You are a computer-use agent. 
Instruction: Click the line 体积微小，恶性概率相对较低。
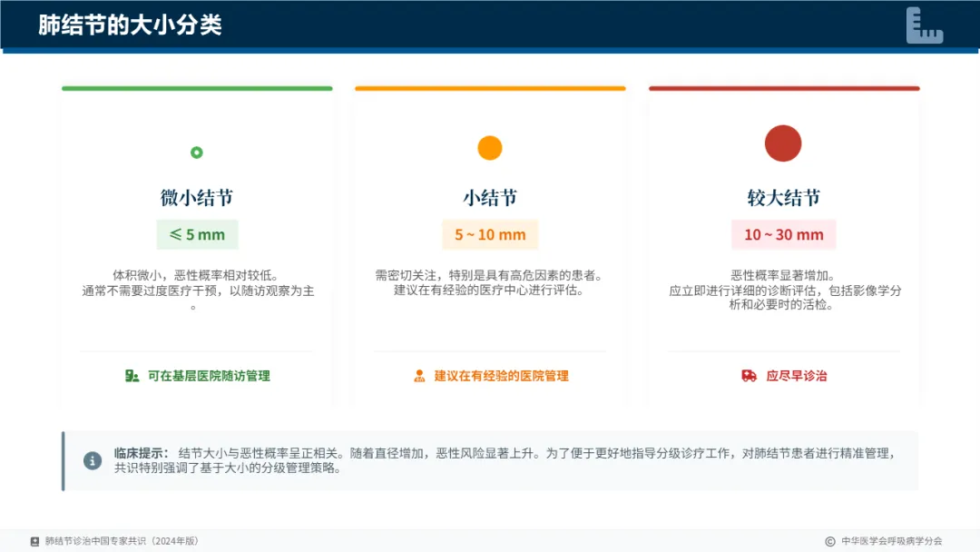pos(196,275)
